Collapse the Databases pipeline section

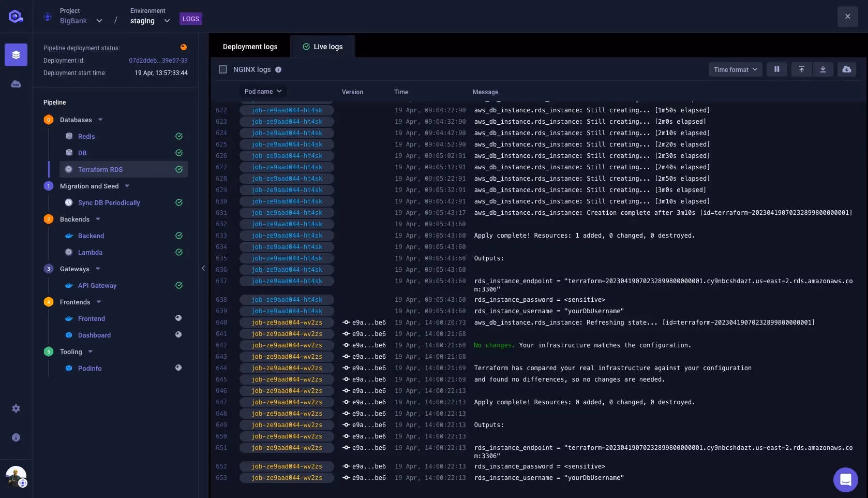pyautogui.click(x=100, y=120)
